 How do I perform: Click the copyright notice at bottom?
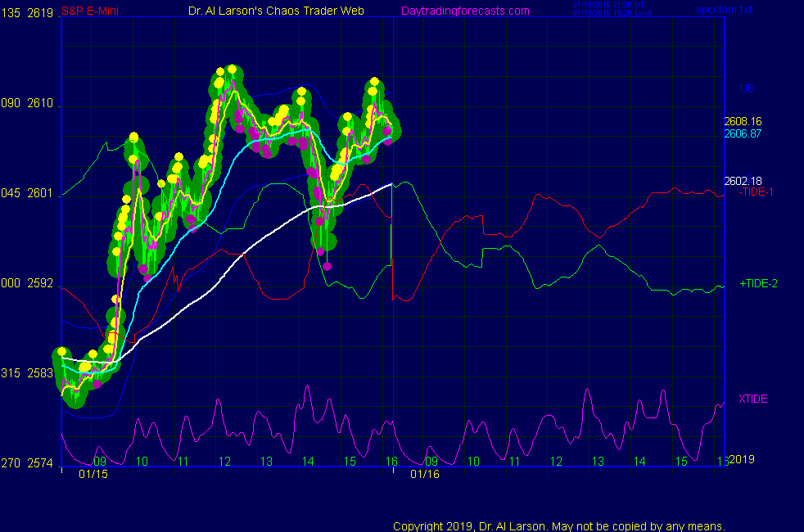coord(559,525)
